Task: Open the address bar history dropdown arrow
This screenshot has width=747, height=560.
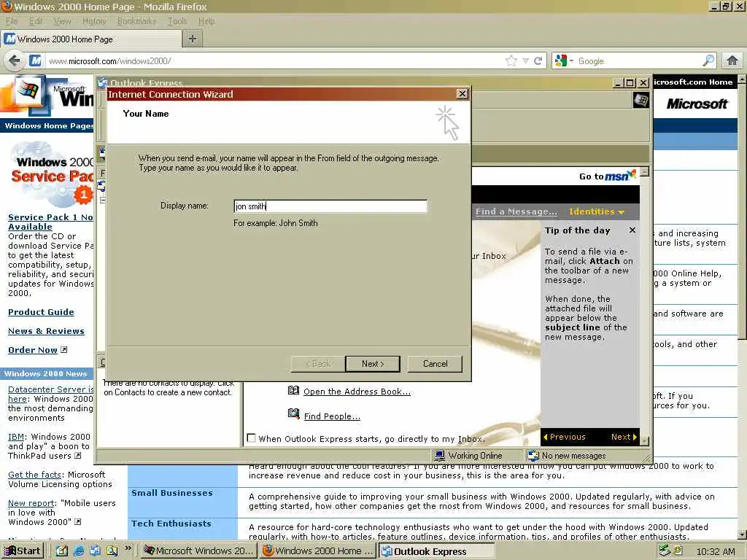Action: tap(525, 61)
